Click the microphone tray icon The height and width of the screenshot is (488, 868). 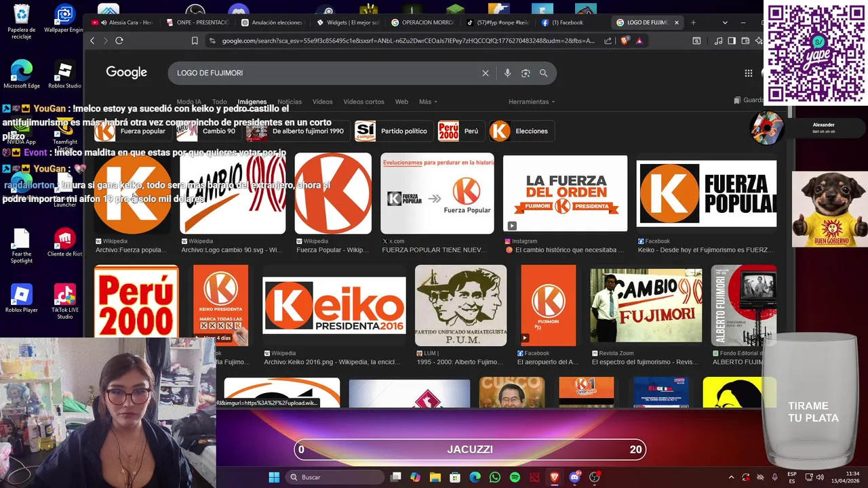tap(774, 477)
